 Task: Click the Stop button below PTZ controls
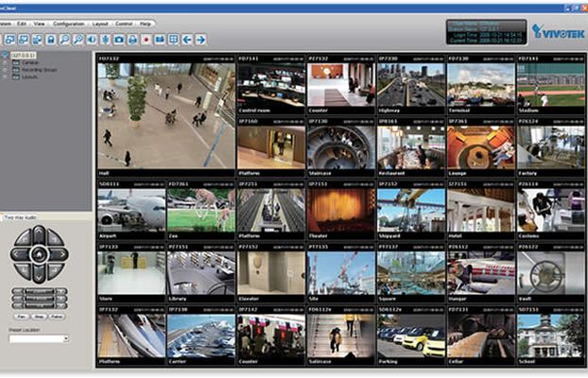click(x=39, y=316)
